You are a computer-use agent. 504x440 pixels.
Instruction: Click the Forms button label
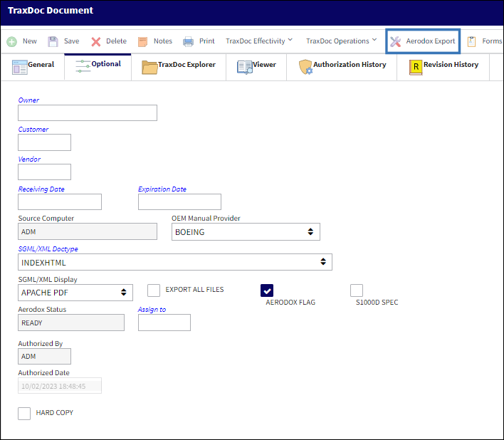pos(492,41)
